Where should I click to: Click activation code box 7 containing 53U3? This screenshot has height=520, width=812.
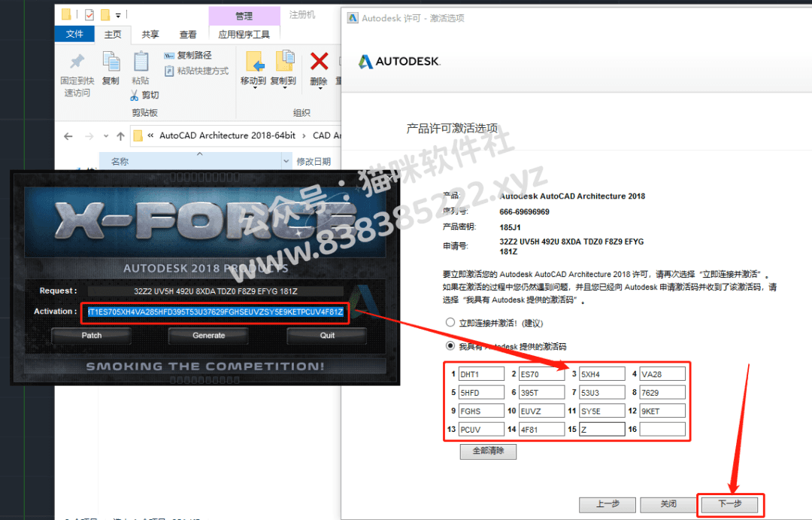(x=601, y=393)
